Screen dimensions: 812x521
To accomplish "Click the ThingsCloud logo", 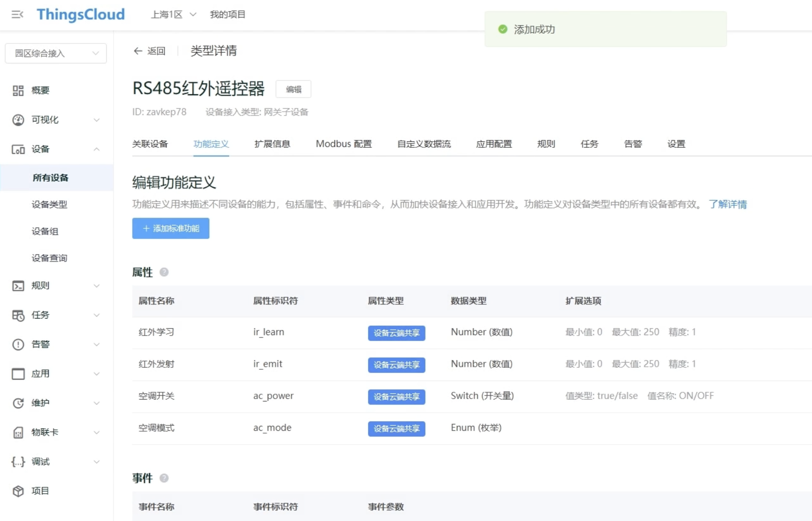I will (81, 15).
